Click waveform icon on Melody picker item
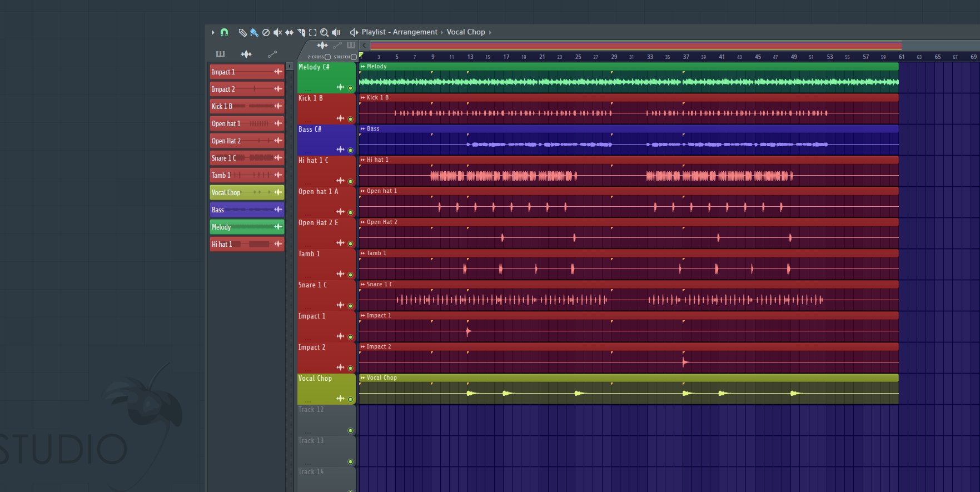The height and width of the screenshot is (492, 980). pyautogui.click(x=278, y=227)
